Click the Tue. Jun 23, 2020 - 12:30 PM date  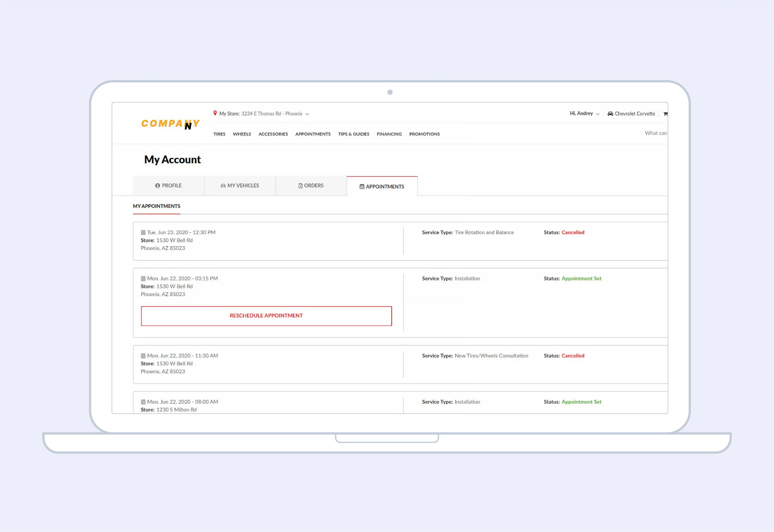(181, 232)
